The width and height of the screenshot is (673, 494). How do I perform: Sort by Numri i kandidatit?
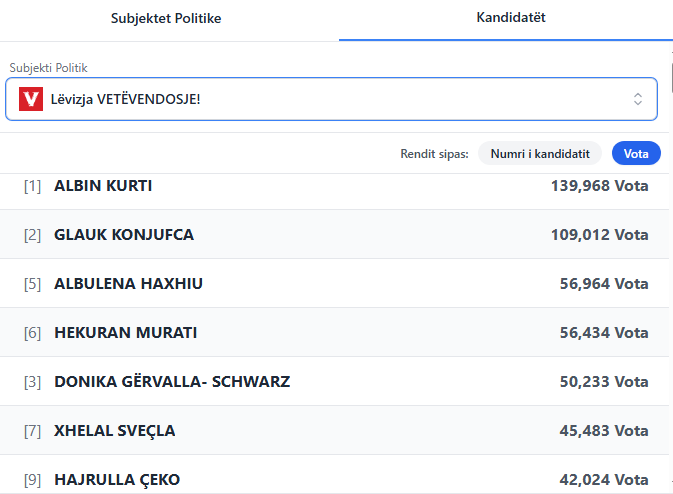click(x=540, y=153)
